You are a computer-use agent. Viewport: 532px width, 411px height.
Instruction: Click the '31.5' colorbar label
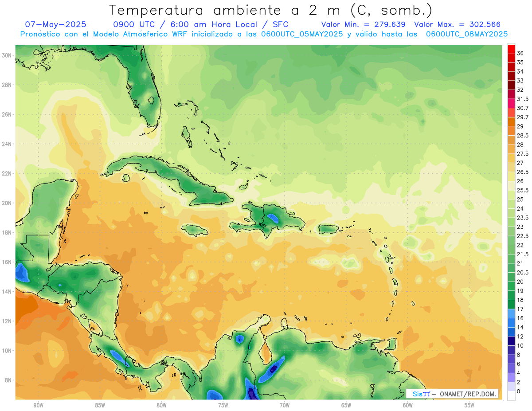(523, 99)
